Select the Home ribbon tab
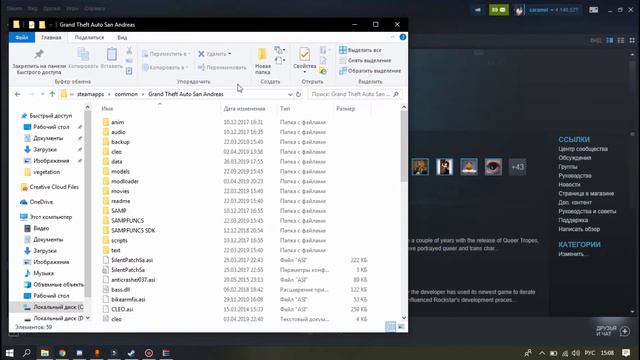Image resolution: width=640 pixels, height=360 pixels. [51, 37]
